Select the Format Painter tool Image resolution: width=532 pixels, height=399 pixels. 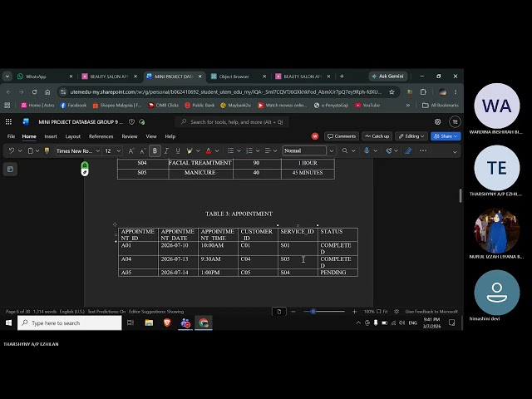pyautogui.click(x=47, y=150)
